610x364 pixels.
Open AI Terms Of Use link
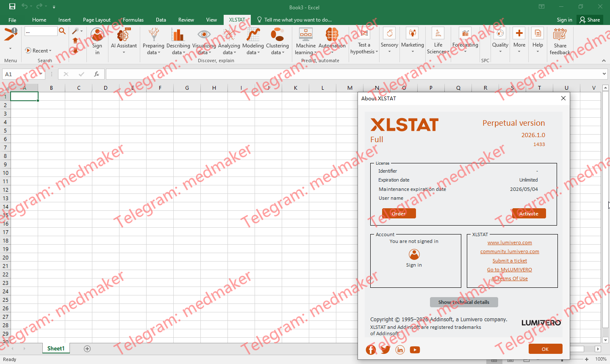pos(510,279)
